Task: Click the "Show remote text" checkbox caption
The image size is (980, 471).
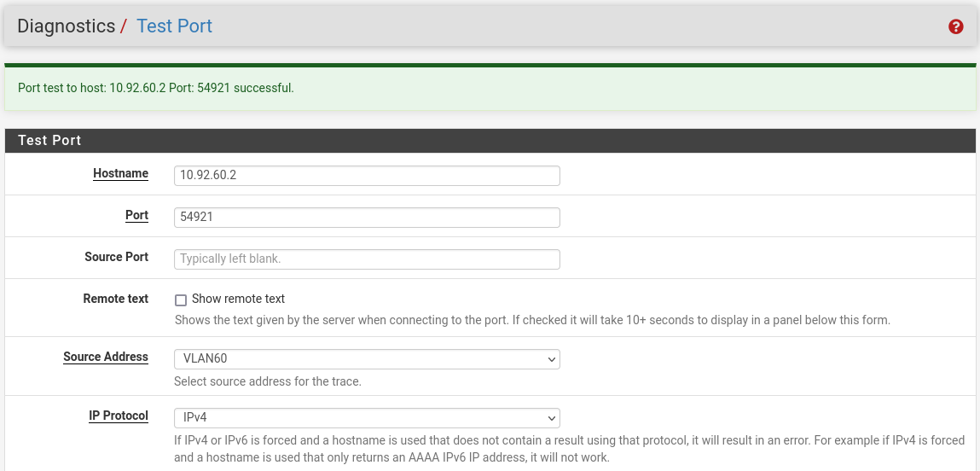Action: point(238,299)
